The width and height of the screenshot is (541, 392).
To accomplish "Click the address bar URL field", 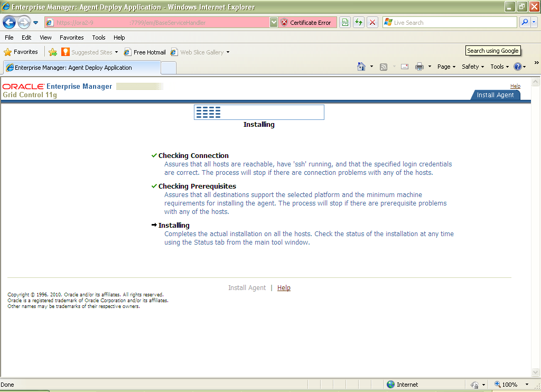I will click(157, 23).
